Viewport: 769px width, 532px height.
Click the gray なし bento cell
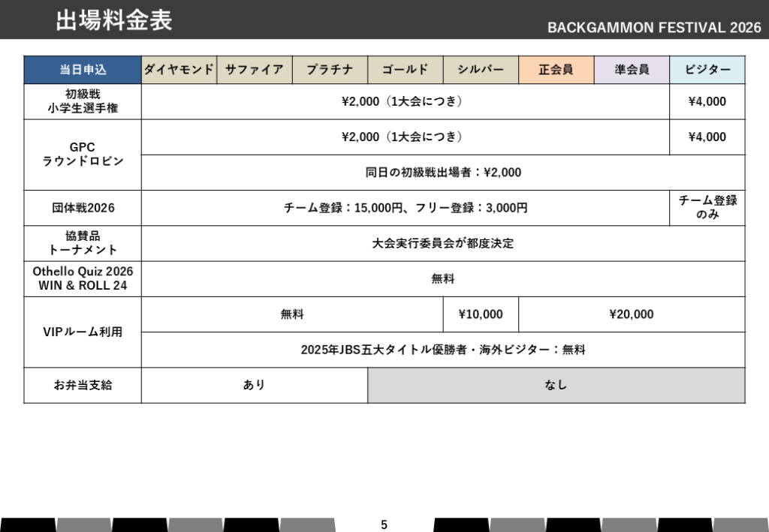[556, 385]
